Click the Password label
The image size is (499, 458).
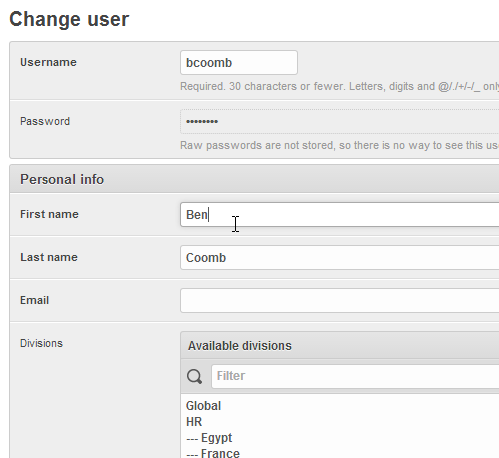45,121
